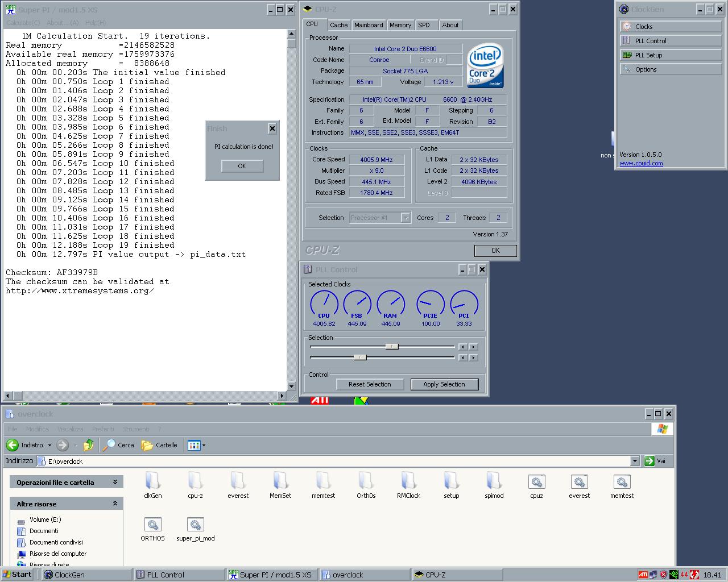Open PLL Setup item in ClockGen

pyautogui.click(x=671, y=55)
